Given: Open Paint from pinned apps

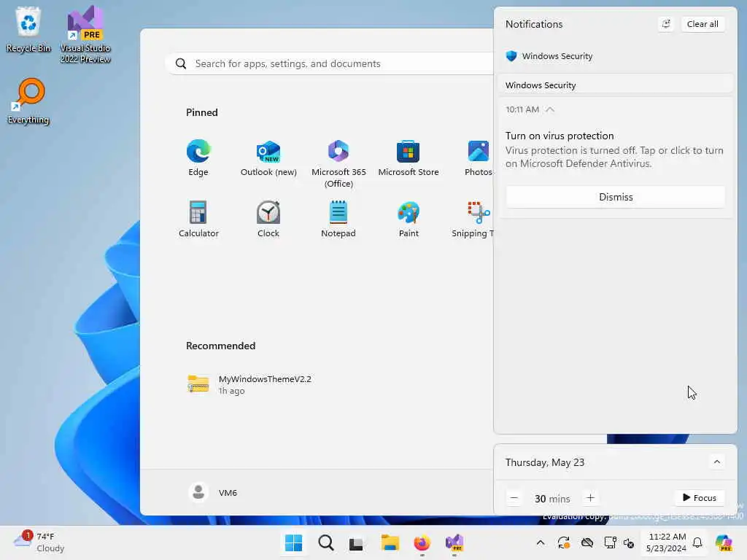Looking at the screenshot, I should (409, 219).
